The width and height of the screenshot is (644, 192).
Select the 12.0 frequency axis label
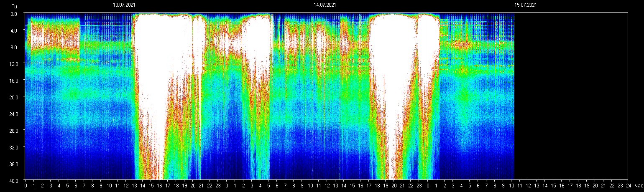point(14,63)
